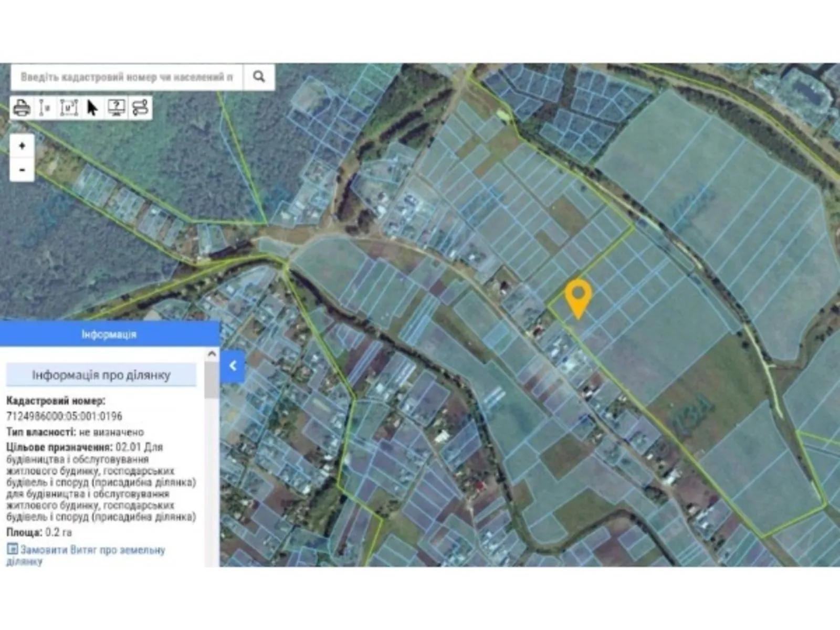Click the cadastral number 7124986000:05:001:0196

coord(64,416)
